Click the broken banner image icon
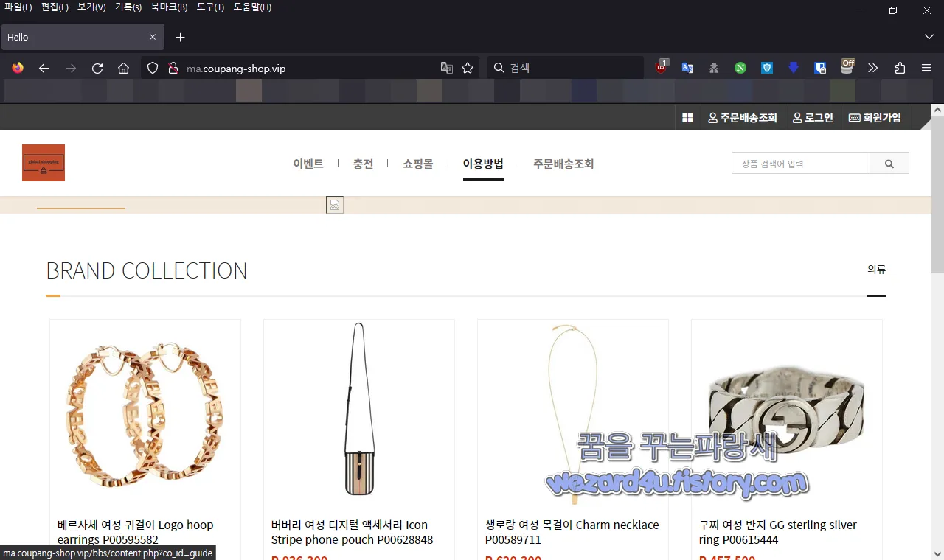 point(335,205)
